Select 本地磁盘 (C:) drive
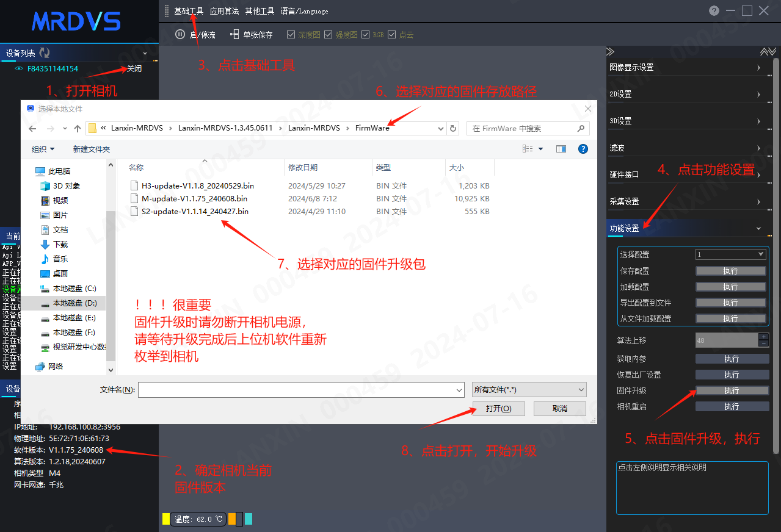This screenshot has width=781, height=532. pos(68,289)
